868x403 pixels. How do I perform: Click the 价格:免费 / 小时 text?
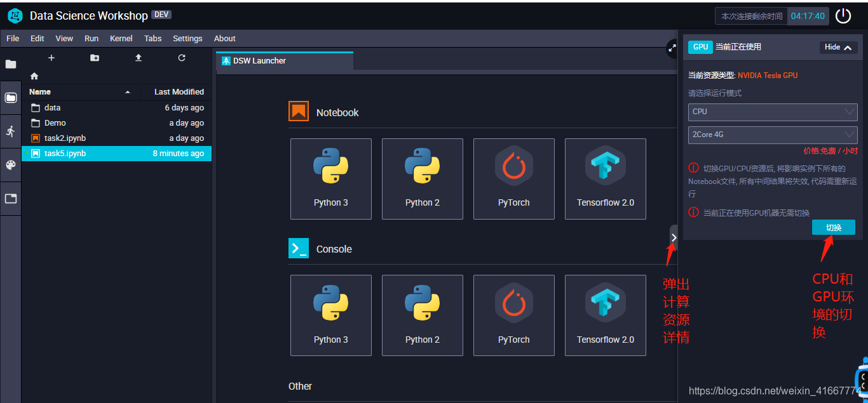click(831, 151)
